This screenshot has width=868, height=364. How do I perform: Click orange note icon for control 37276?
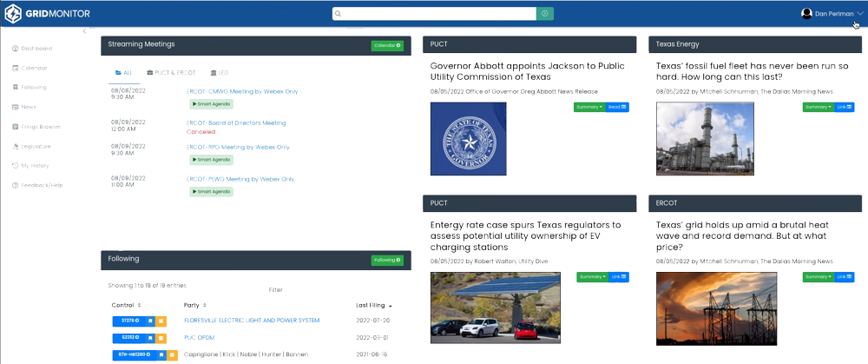coord(161,321)
